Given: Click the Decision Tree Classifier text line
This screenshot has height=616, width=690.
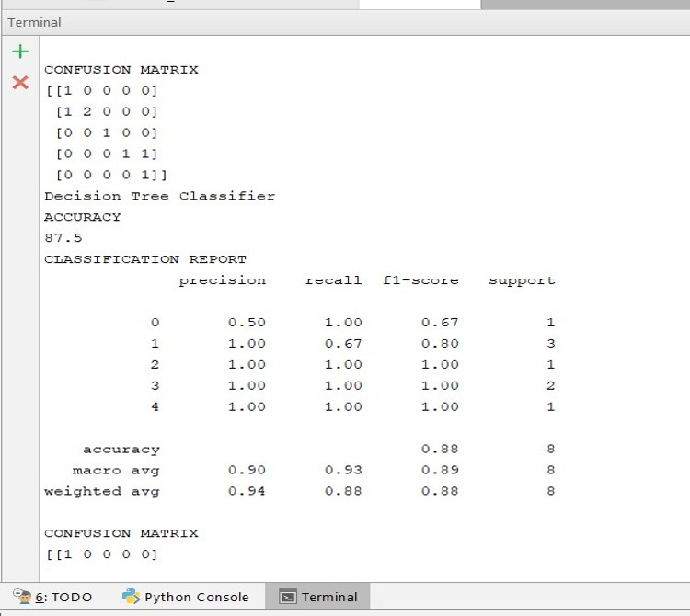Looking at the screenshot, I should pos(159,196).
